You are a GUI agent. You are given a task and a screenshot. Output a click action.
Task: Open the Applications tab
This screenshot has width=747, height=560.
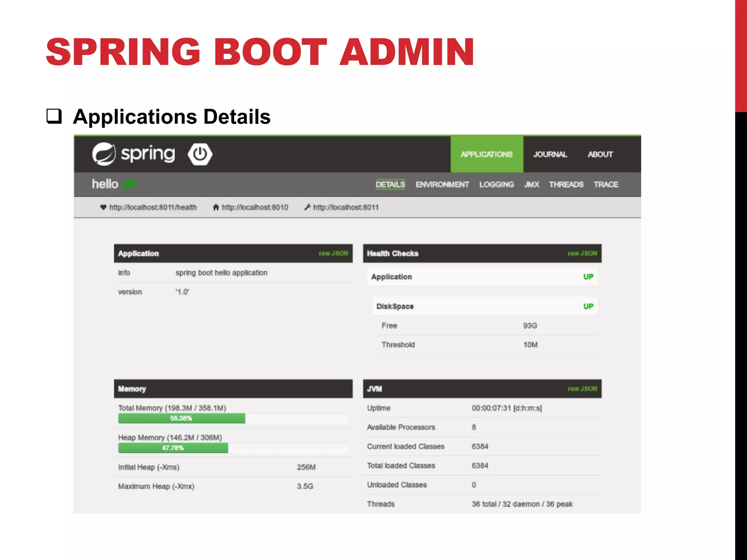487,154
